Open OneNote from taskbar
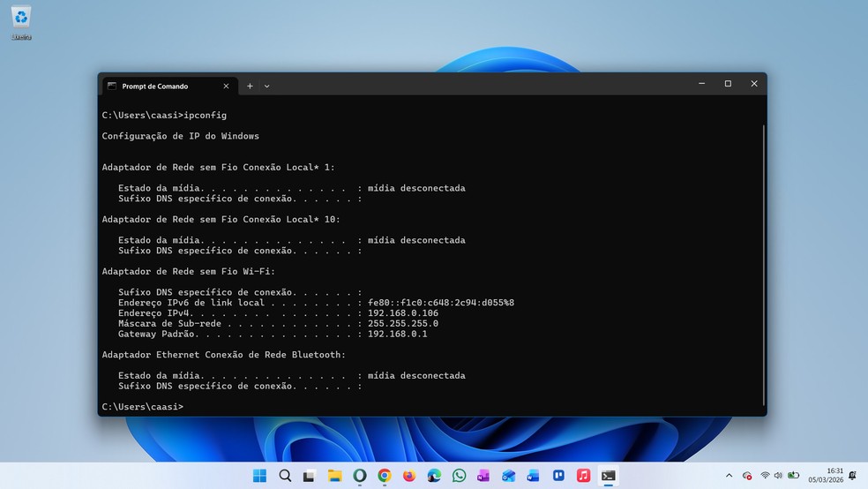868x489 pixels. coord(483,476)
